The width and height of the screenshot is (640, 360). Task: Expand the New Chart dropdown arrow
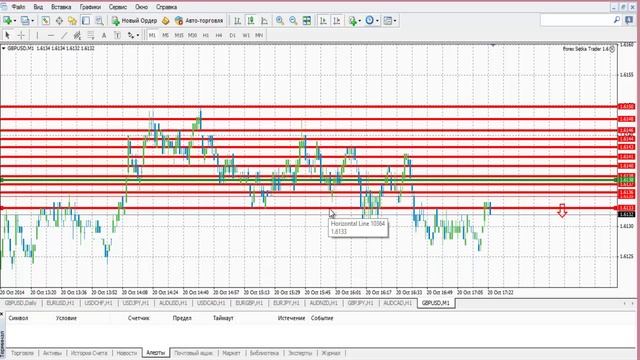tap(15, 21)
